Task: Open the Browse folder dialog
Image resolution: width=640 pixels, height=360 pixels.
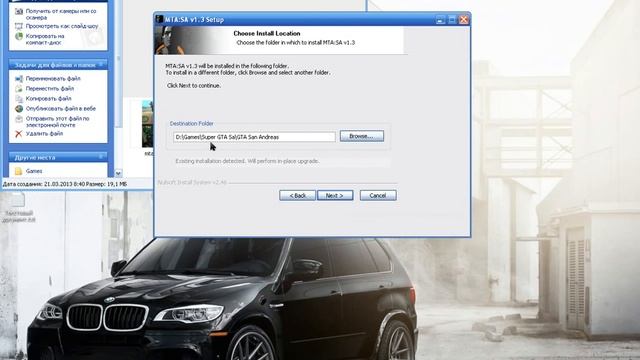Action: click(362, 136)
